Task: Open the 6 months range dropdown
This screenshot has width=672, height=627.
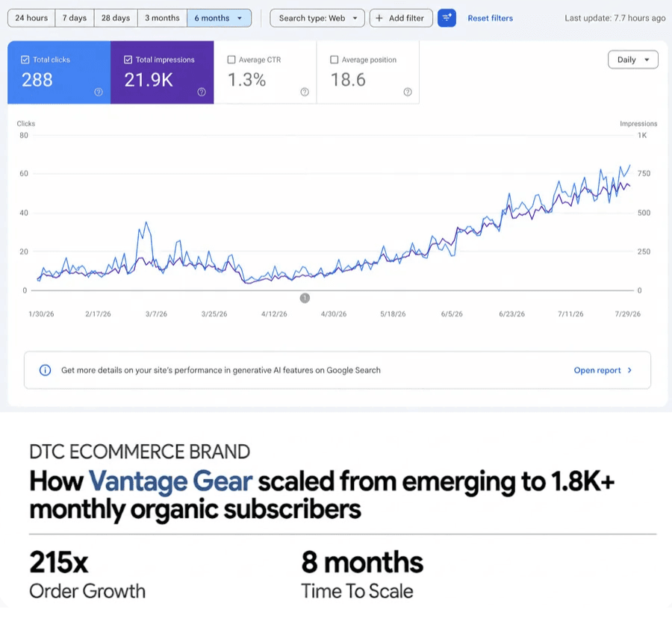Action: tap(219, 18)
